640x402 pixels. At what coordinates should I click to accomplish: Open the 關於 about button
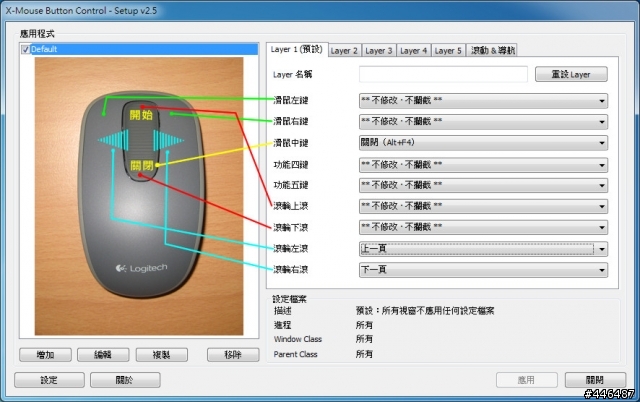tap(125, 380)
